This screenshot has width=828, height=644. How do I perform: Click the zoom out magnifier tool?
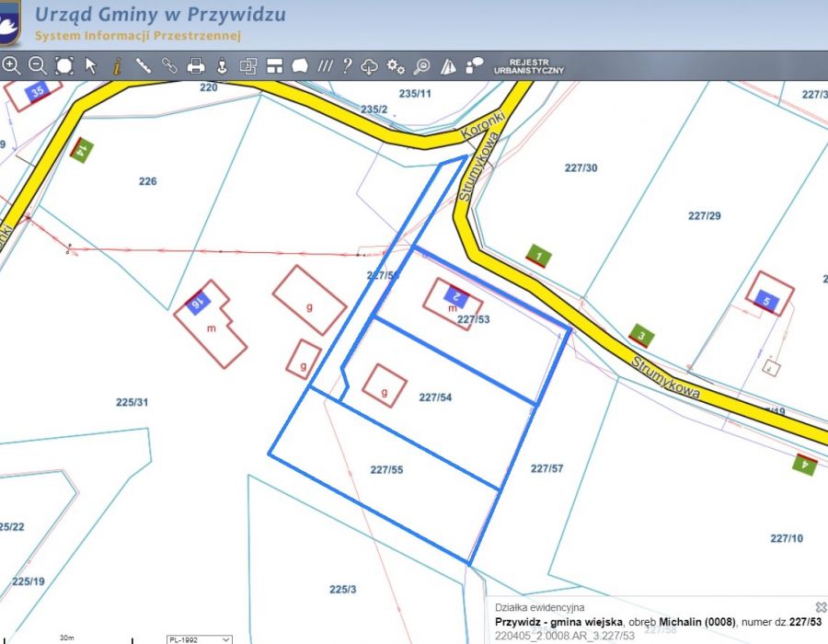pyautogui.click(x=38, y=66)
